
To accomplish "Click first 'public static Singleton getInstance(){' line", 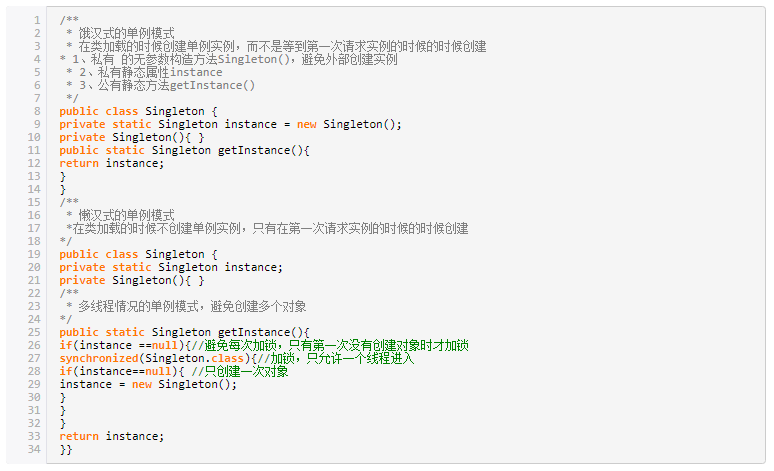I will coord(185,150).
